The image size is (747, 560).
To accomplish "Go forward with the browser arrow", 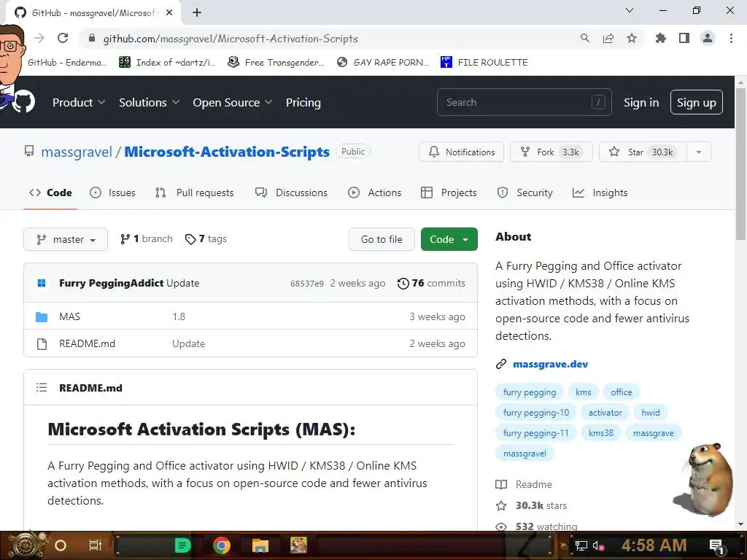I will [x=39, y=38].
